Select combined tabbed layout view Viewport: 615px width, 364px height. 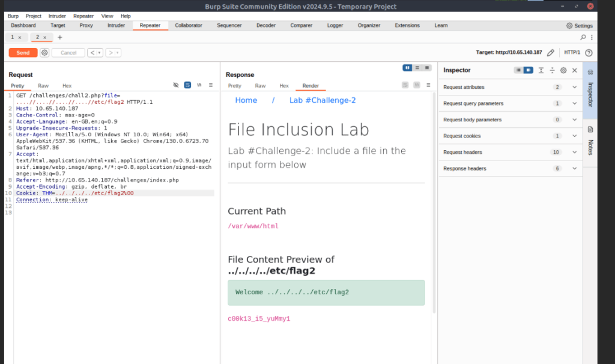[x=427, y=68]
